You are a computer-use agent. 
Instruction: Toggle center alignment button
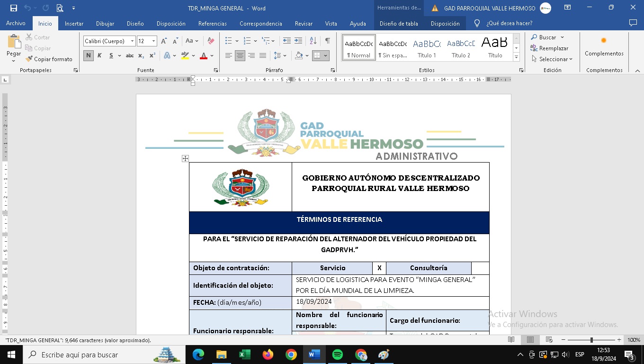coord(240,55)
